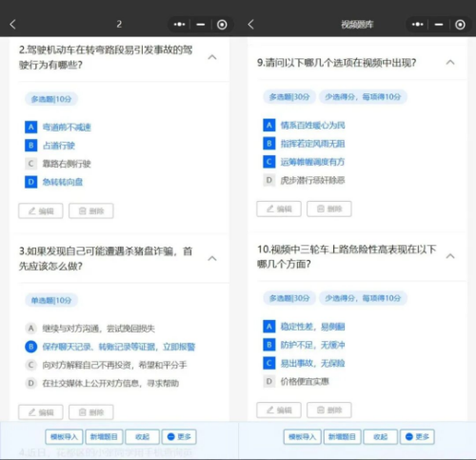Toggle option D 急转转向盘 in question 2
The height and width of the screenshot is (460, 476).
pyautogui.click(x=31, y=182)
